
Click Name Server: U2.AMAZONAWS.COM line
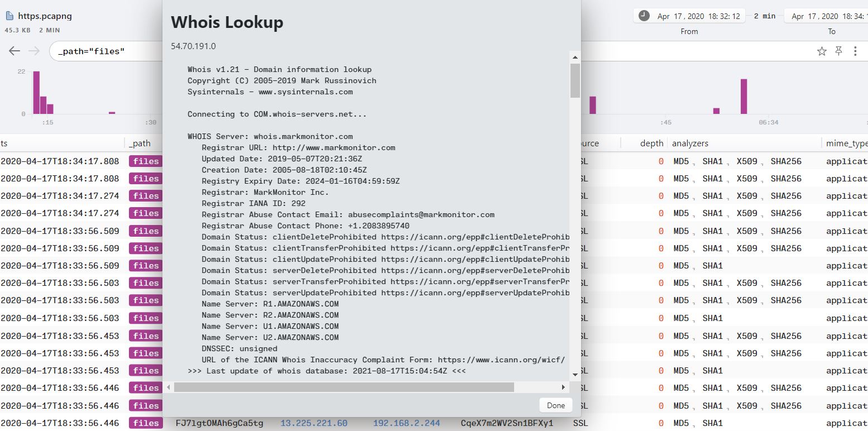(x=270, y=337)
